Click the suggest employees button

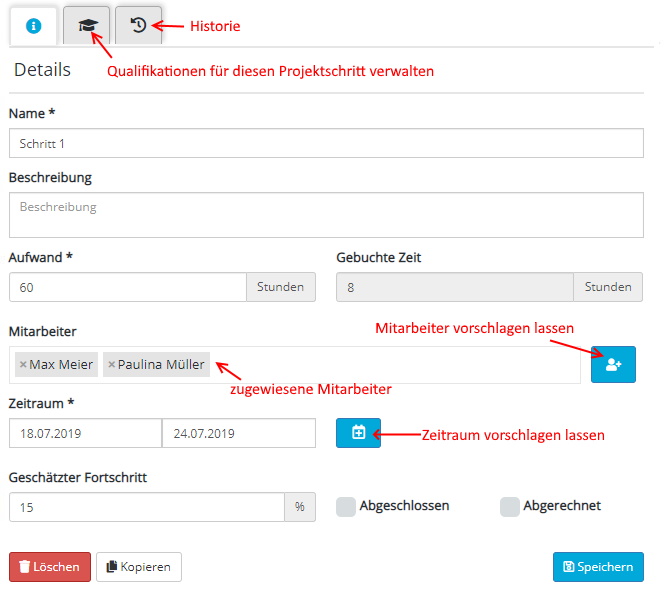click(613, 365)
